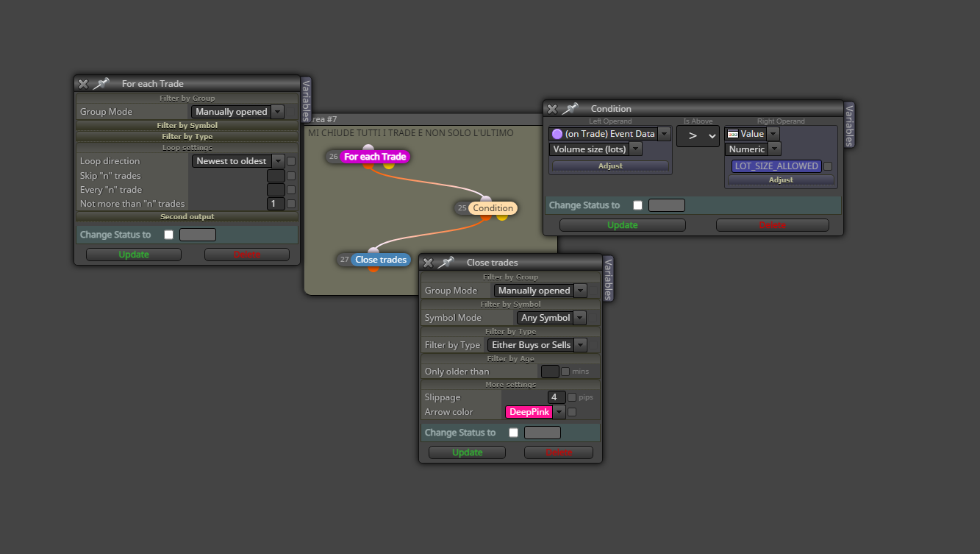Click Delete in For each Trade panel
The height and width of the screenshot is (554, 980).
click(x=247, y=255)
